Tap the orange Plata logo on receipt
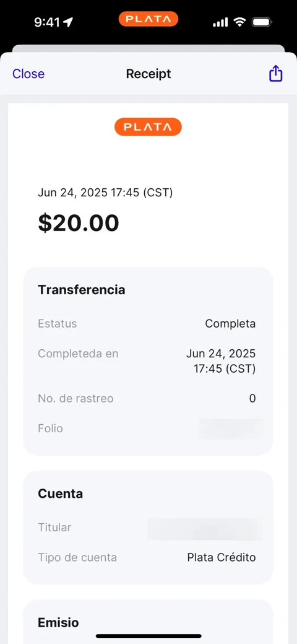 [148, 127]
